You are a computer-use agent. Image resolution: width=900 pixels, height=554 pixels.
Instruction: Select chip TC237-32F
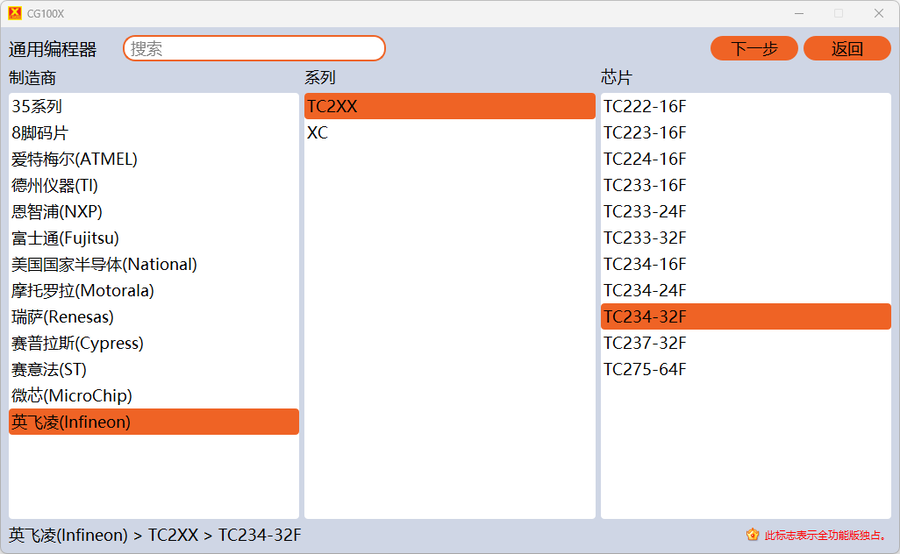tap(645, 343)
